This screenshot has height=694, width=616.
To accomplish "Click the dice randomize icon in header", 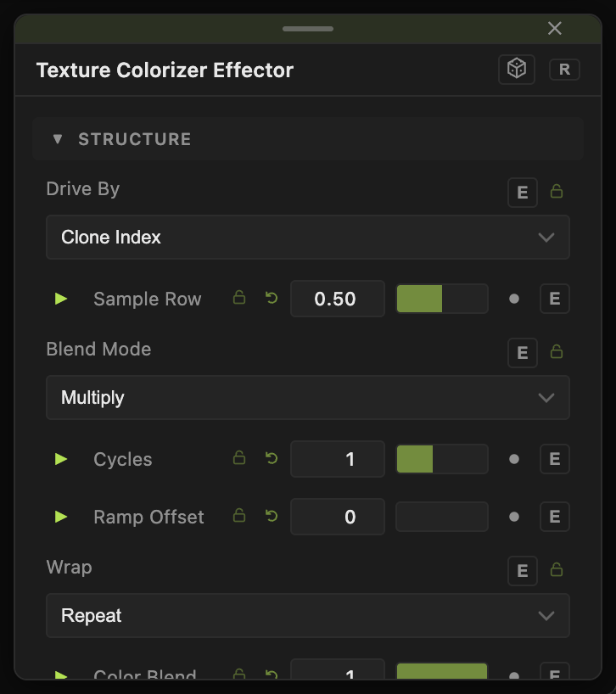I will coord(517,70).
